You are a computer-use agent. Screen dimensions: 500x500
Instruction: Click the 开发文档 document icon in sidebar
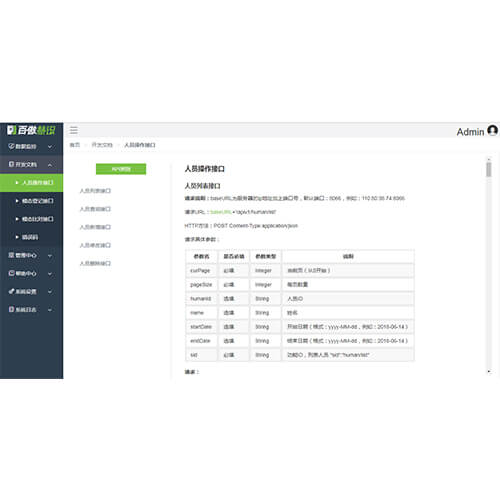point(11,164)
